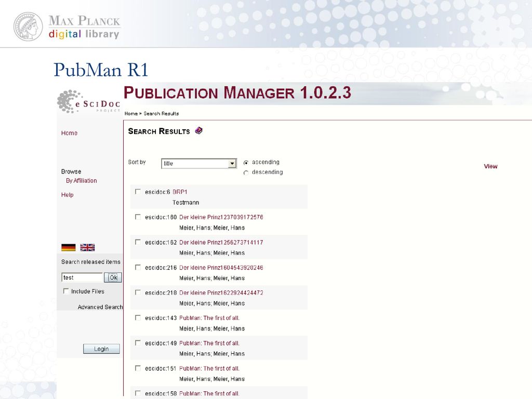The height and width of the screenshot is (399, 532).
Task: Browse By Affiliation in the sidebar
Action: tap(82, 180)
